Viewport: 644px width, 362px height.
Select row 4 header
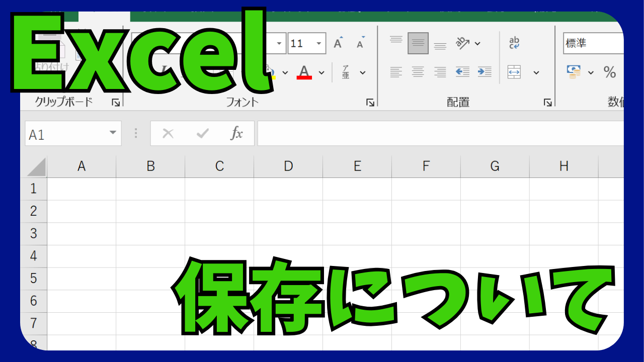(x=34, y=256)
